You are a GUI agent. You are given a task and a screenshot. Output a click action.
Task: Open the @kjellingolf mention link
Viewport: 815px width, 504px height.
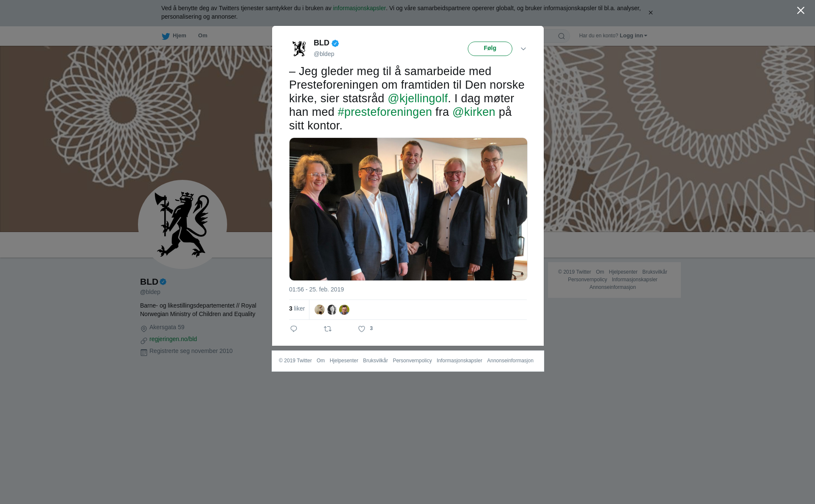point(418,98)
